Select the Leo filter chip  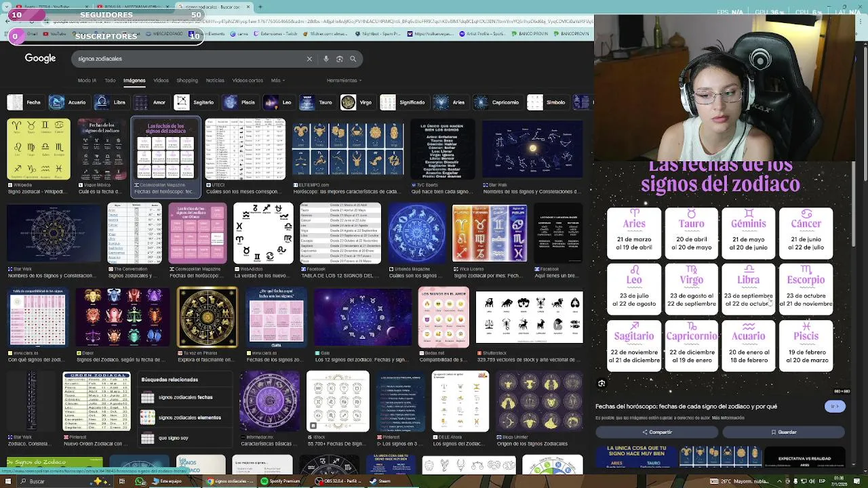click(x=279, y=102)
